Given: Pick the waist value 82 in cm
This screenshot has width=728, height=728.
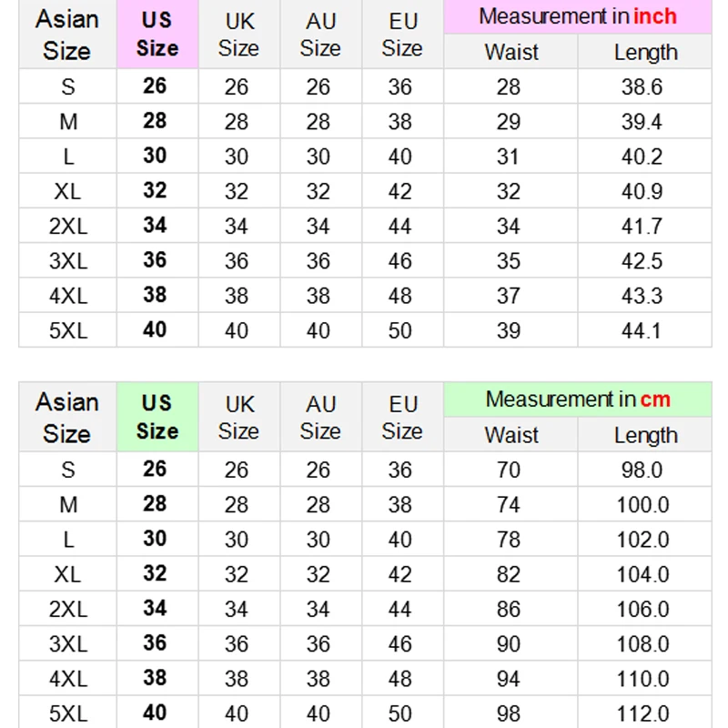Looking at the screenshot, I should coord(511,574).
